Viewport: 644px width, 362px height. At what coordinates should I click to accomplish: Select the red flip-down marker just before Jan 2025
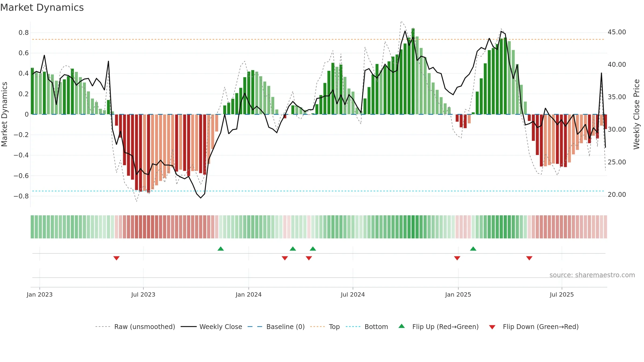(x=457, y=258)
